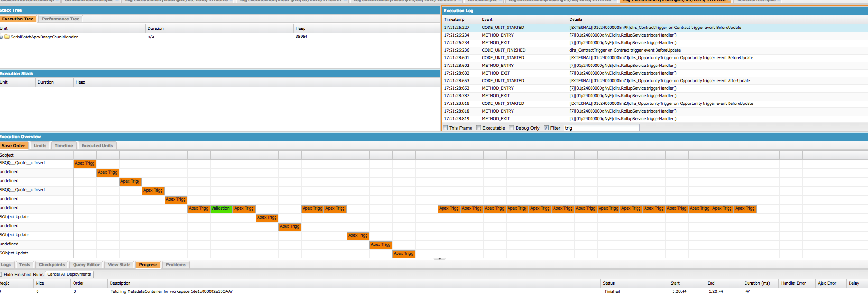Click the Cancel All Deployments button
Image resolution: width=868 pixels, height=300 pixels.
(69, 274)
